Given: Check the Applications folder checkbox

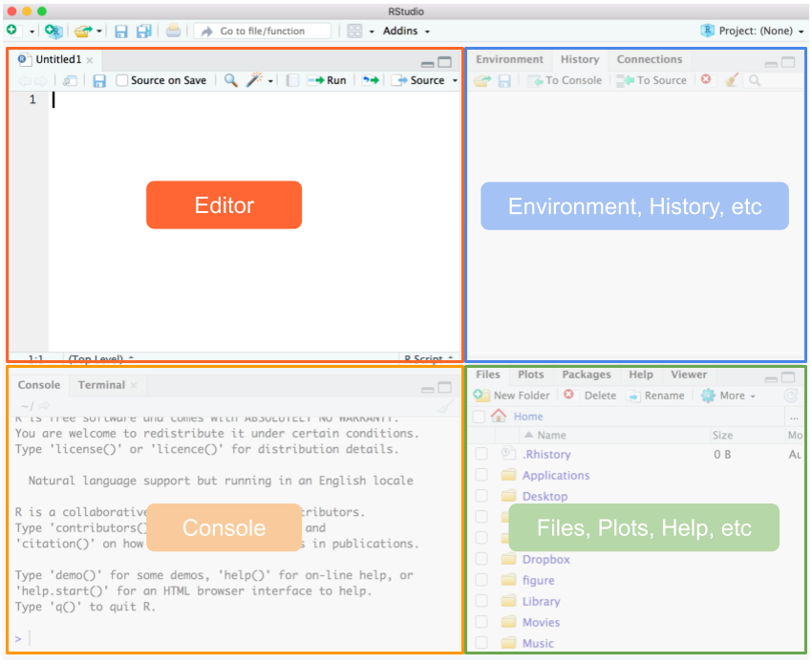Looking at the screenshot, I should (x=481, y=475).
